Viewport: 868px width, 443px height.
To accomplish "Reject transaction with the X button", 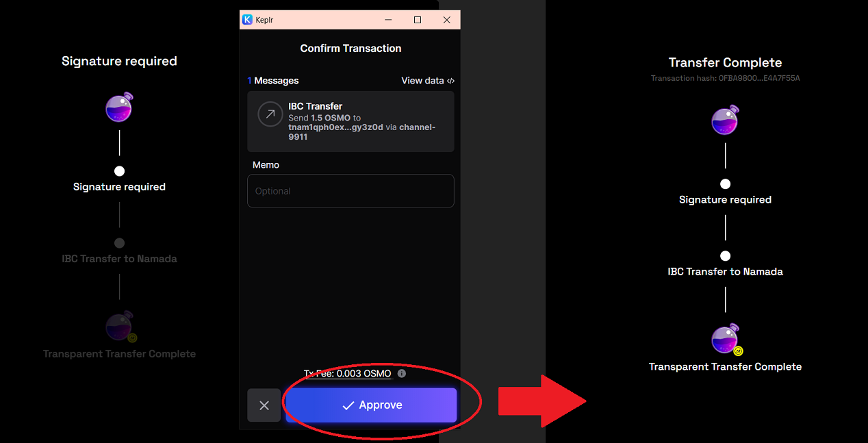I will 264,405.
